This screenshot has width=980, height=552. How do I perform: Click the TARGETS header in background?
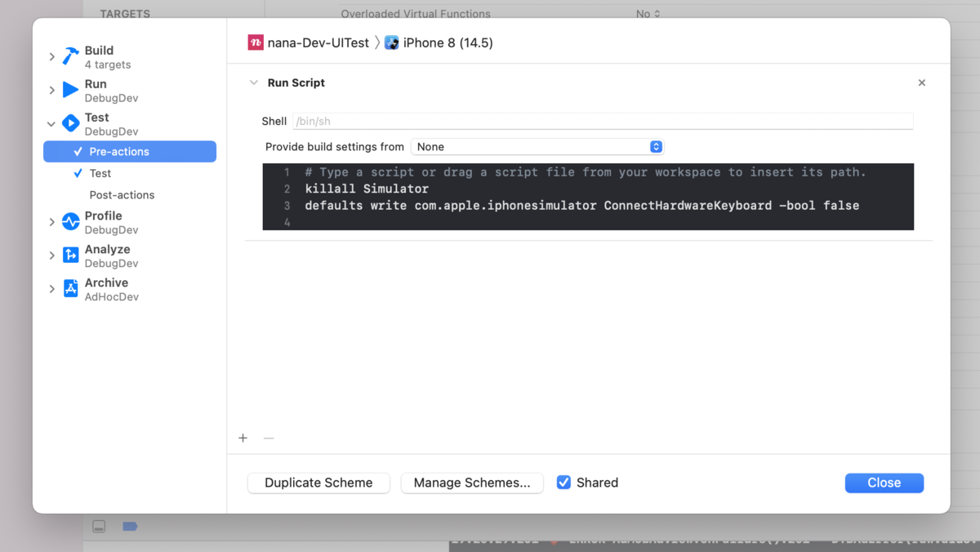click(x=125, y=14)
